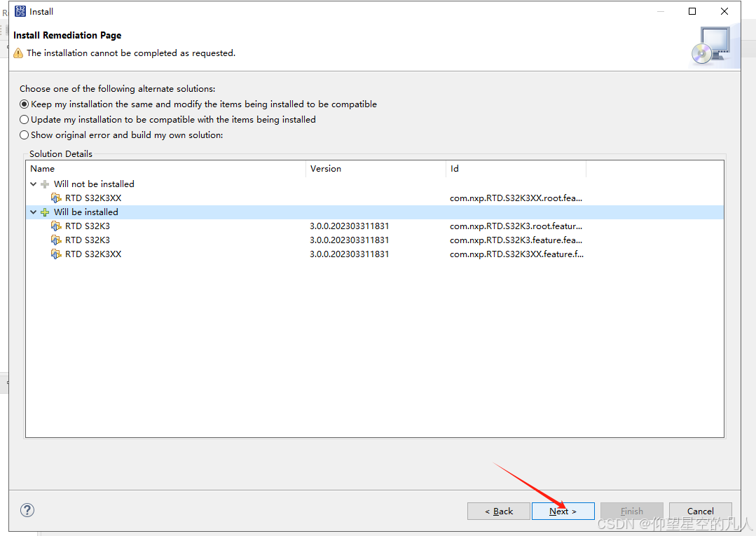Click the warning triangle icon beside installation message

point(18,53)
